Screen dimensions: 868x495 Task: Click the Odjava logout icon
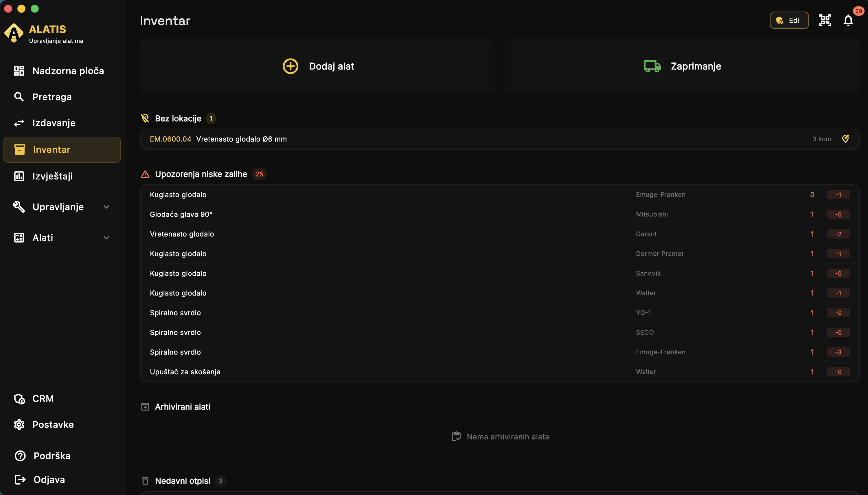pyautogui.click(x=20, y=480)
